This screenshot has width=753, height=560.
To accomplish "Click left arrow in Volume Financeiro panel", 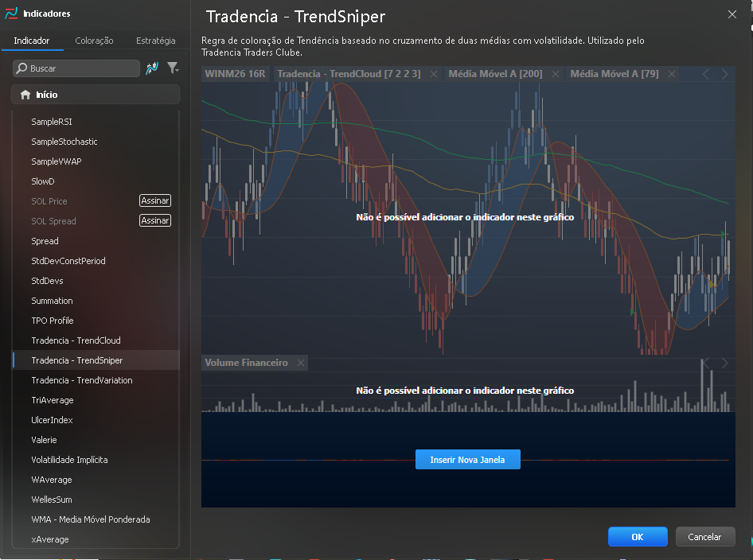I will pyautogui.click(x=706, y=364).
